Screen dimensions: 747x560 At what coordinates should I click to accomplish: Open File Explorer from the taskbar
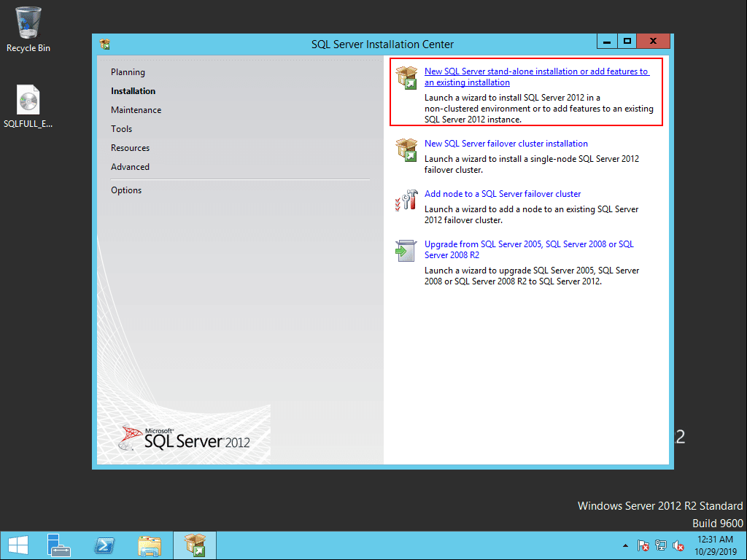(150, 545)
